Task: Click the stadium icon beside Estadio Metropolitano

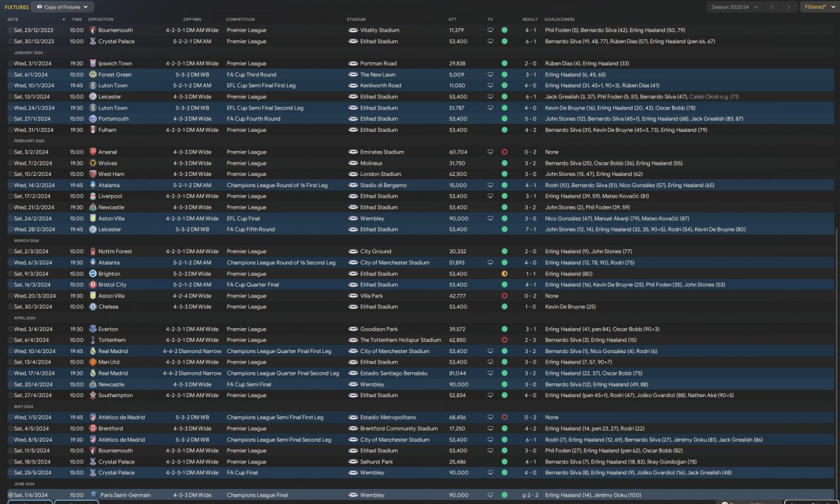Action: [353, 417]
